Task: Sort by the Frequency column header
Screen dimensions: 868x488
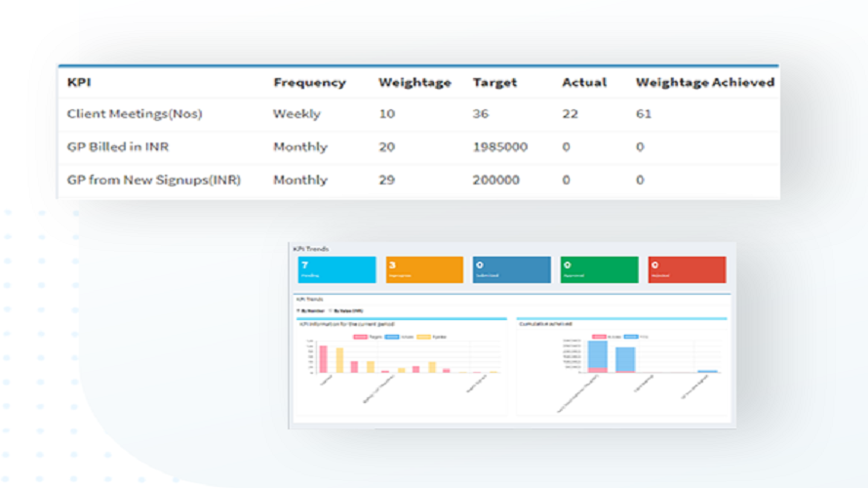Action: coord(309,83)
